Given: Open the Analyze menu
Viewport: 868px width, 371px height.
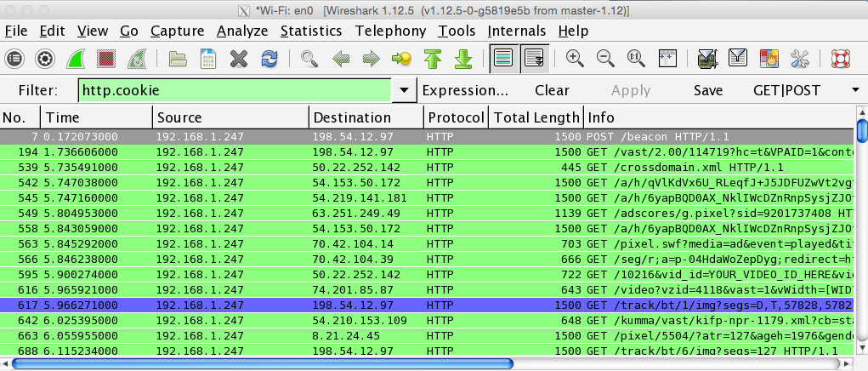Looking at the screenshot, I should tap(242, 31).
